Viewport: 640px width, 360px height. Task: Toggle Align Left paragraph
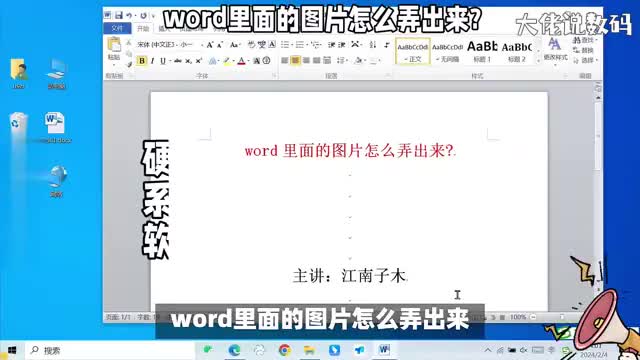pos(284,61)
